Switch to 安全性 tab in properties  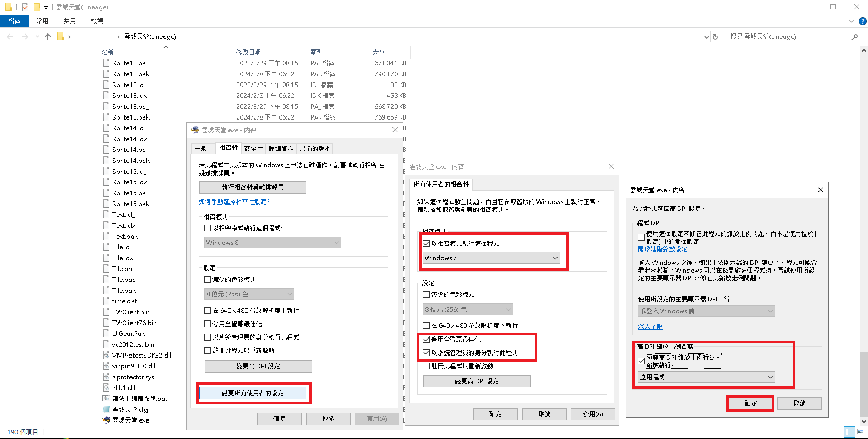254,148
